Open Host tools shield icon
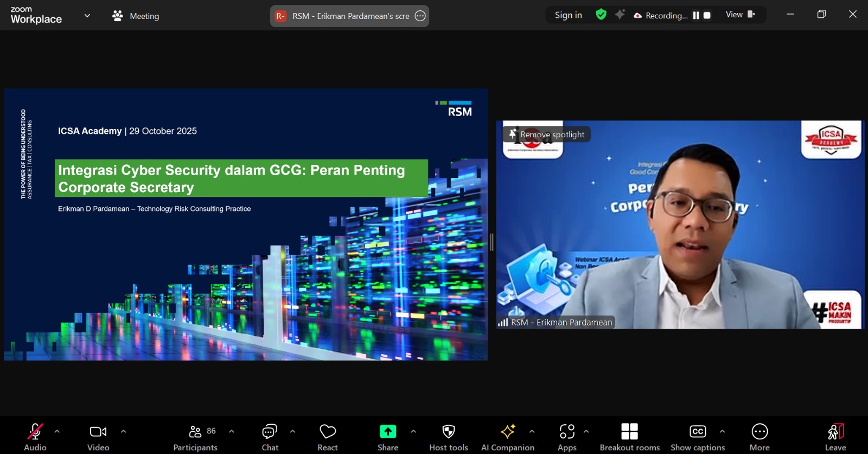Screen dimensions: 868x454 click(x=448, y=437)
